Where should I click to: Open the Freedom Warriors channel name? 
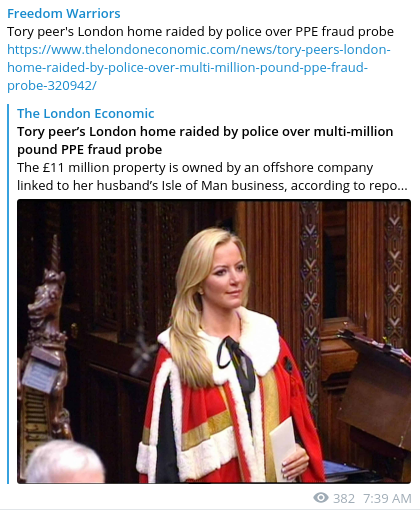64,14
